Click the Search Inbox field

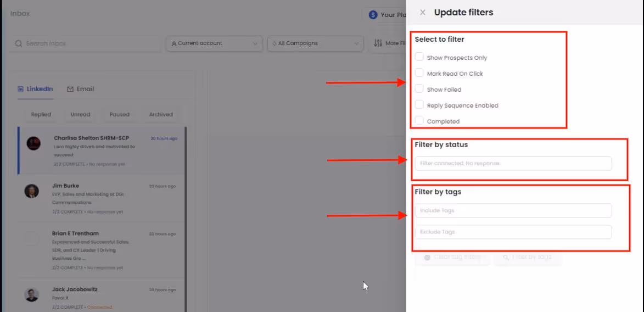click(x=85, y=43)
